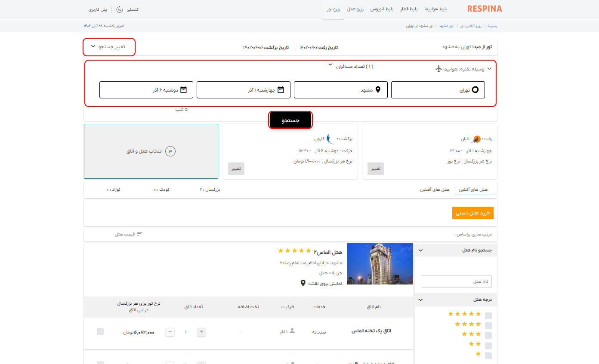Switch to the بلیط قطار tab

pos(408,9)
